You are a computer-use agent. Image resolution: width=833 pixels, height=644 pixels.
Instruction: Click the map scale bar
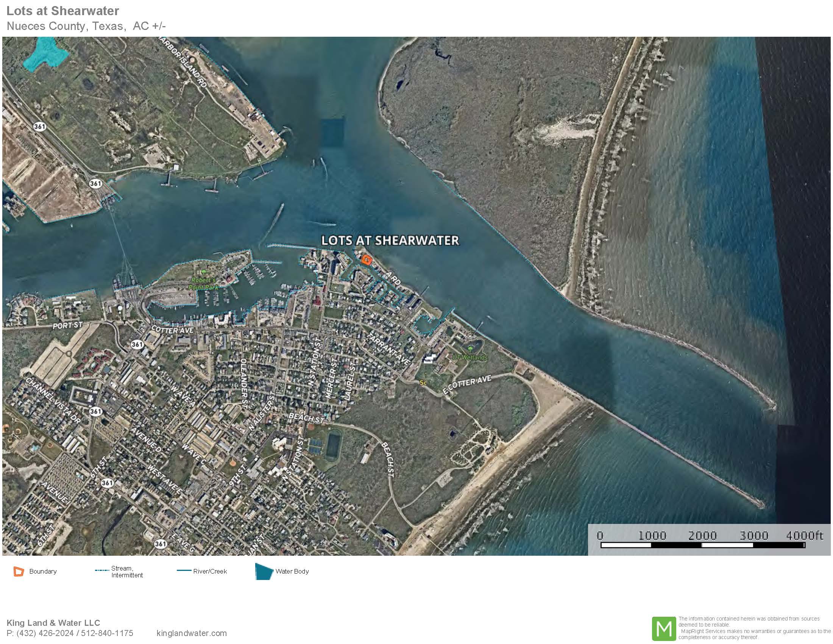702,545
